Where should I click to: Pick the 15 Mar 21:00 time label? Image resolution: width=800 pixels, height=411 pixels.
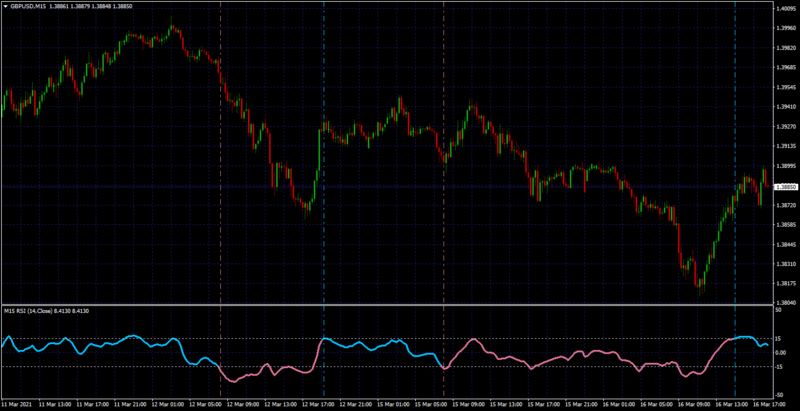tap(579, 403)
